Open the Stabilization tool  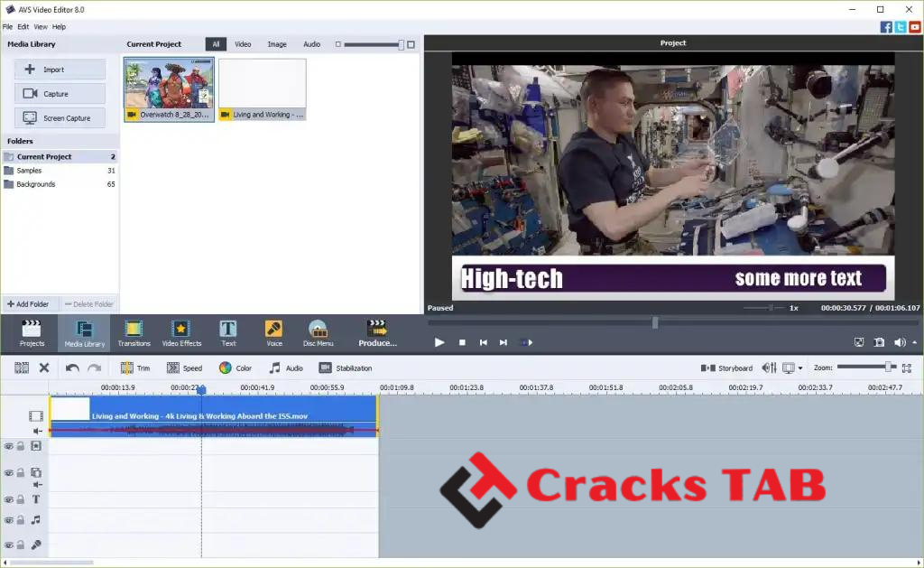point(346,368)
